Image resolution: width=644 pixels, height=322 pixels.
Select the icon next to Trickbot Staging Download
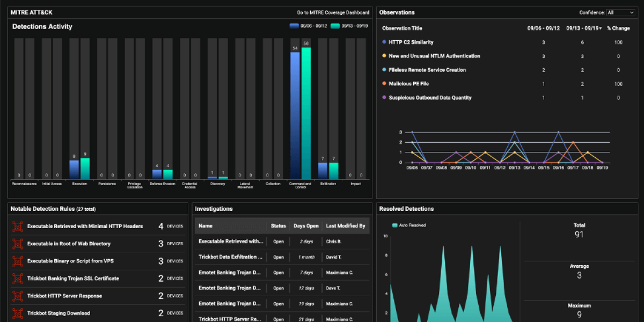(18, 313)
